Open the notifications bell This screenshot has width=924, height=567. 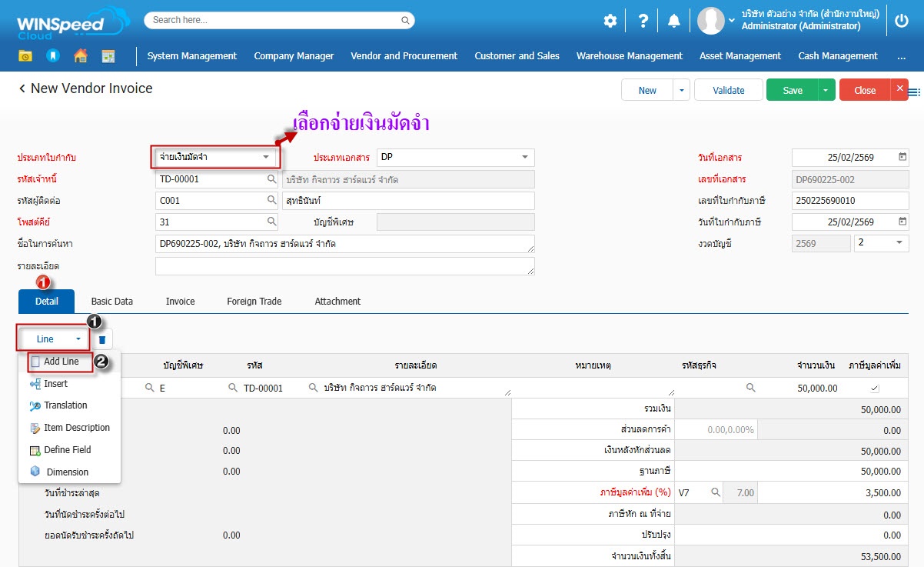tap(674, 21)
